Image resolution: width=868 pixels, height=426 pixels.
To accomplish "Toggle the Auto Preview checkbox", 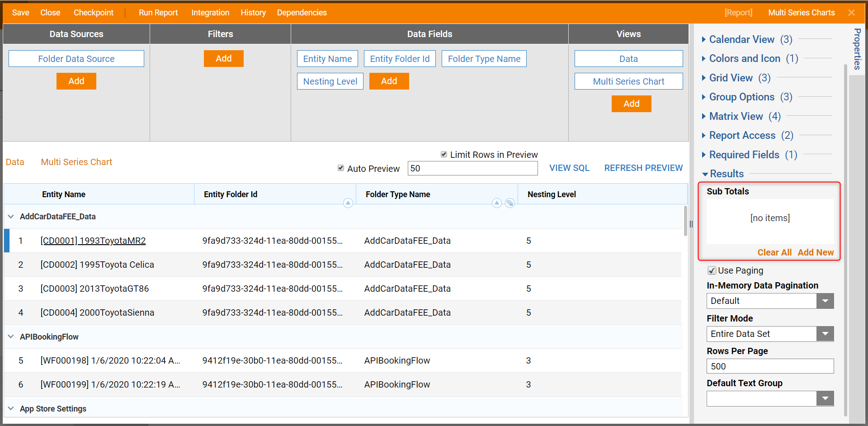I will coord(341,168).
